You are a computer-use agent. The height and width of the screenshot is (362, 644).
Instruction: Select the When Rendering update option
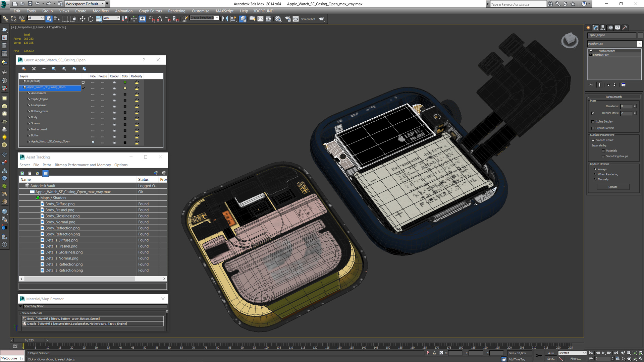pos(595,174)
